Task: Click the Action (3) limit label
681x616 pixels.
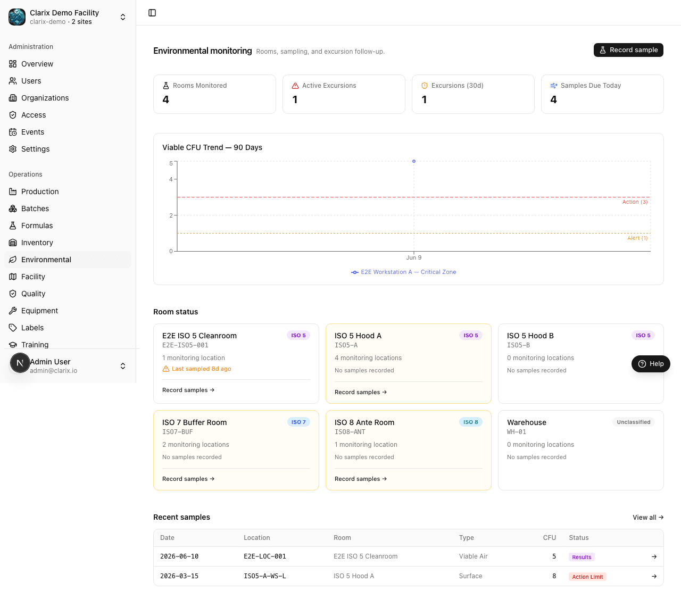Action: click(x=635, y=202)
